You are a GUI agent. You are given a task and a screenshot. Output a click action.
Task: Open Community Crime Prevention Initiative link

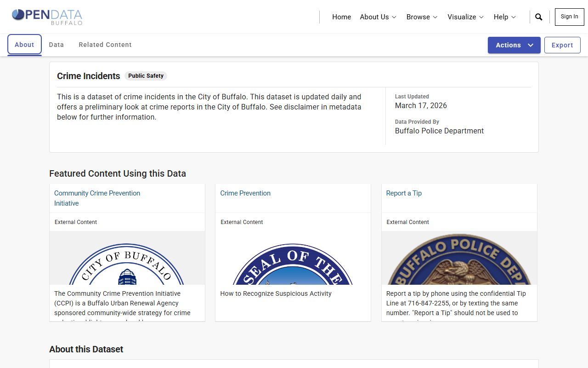(97, 198)
